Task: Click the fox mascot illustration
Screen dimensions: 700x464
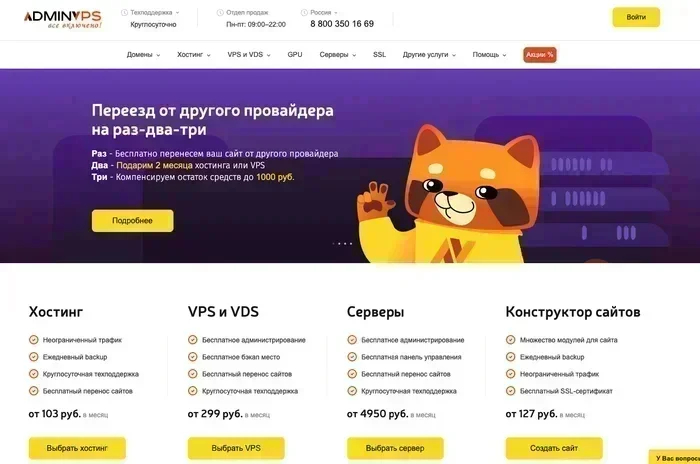Action: tap(451, 195)
